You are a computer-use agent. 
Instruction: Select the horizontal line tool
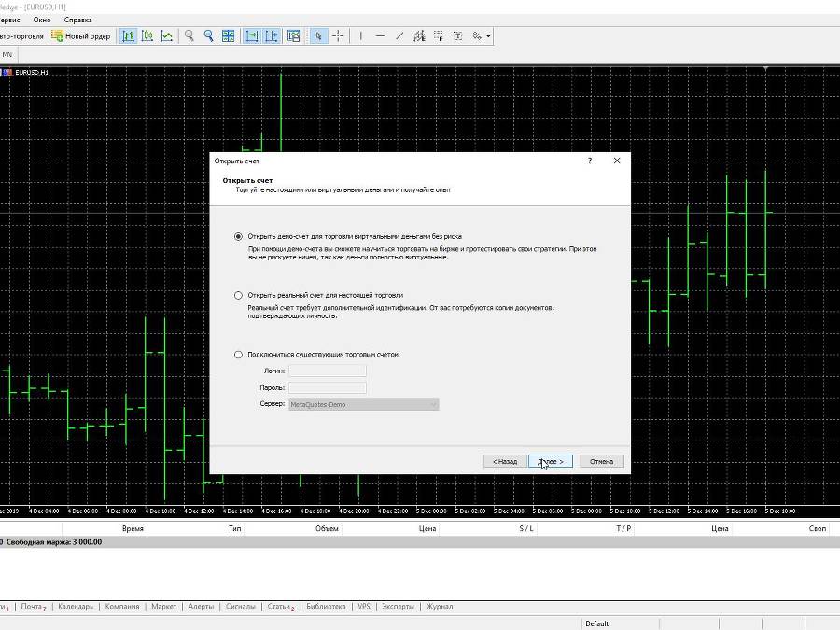click(x=380, y=35)
